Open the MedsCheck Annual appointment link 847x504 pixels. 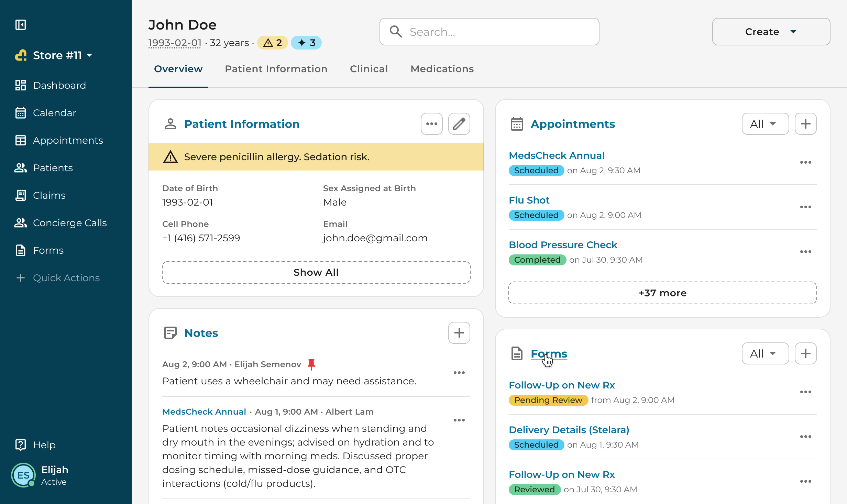point(557,155)
